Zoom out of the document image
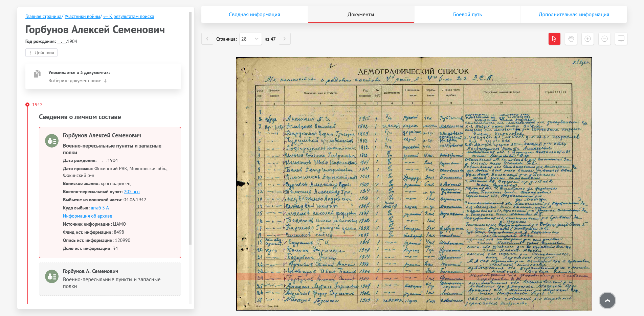Image resolution: width=644 pixels, height=316 pixels. [604, 39]
